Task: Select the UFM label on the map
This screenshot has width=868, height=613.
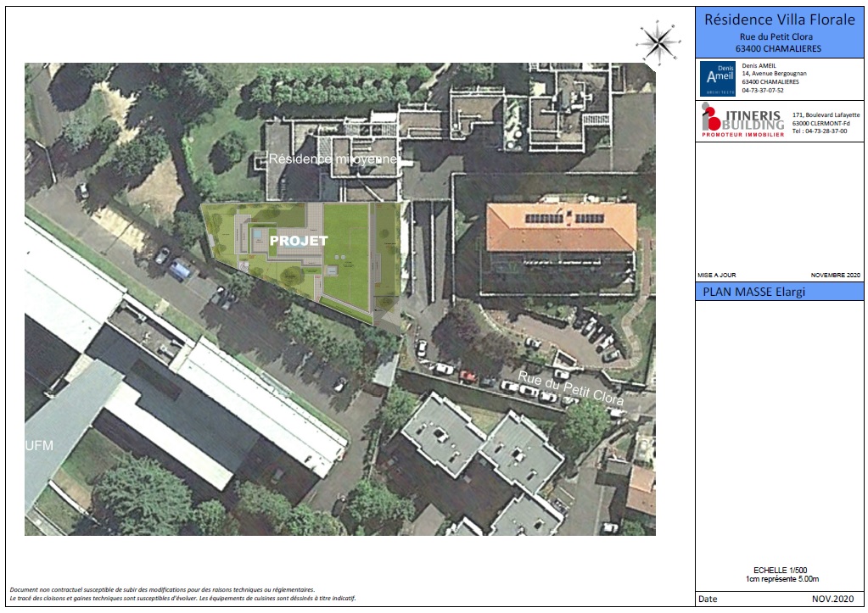Action: (x=41, y=445)
